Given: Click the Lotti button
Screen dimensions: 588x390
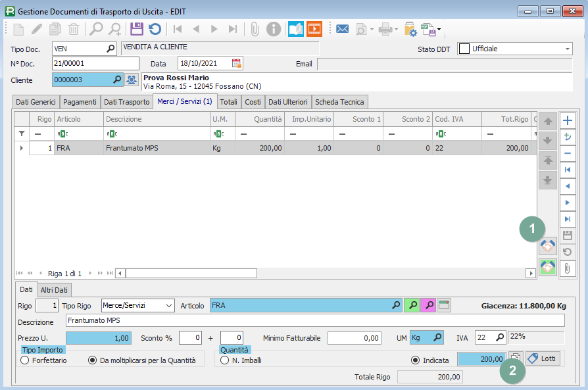Looking at the screenshot, I should (542, 358).
